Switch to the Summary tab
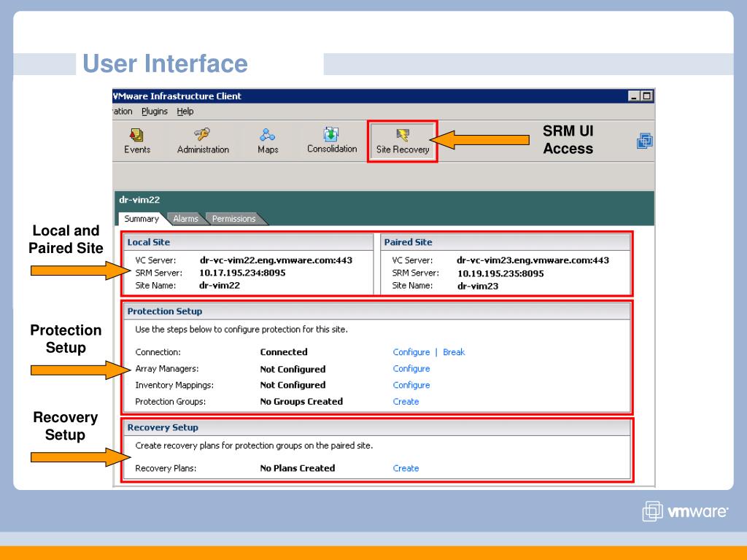 point(142,219)
